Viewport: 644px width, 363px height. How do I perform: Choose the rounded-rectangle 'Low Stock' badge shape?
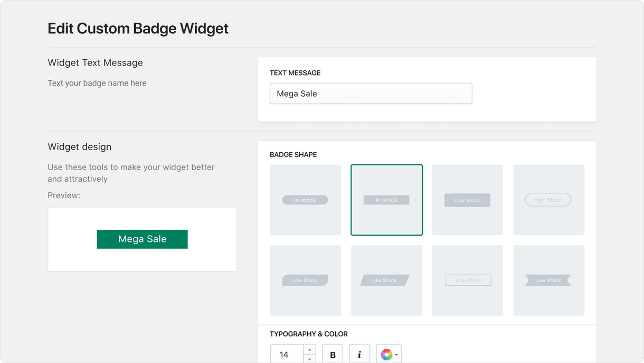[467, 200]
